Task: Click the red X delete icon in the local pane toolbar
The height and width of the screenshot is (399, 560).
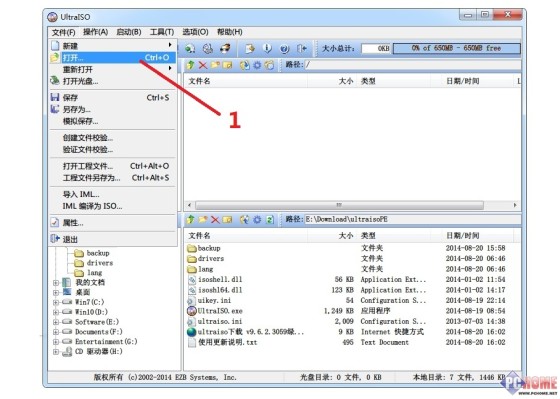Action: coord(215,219)
